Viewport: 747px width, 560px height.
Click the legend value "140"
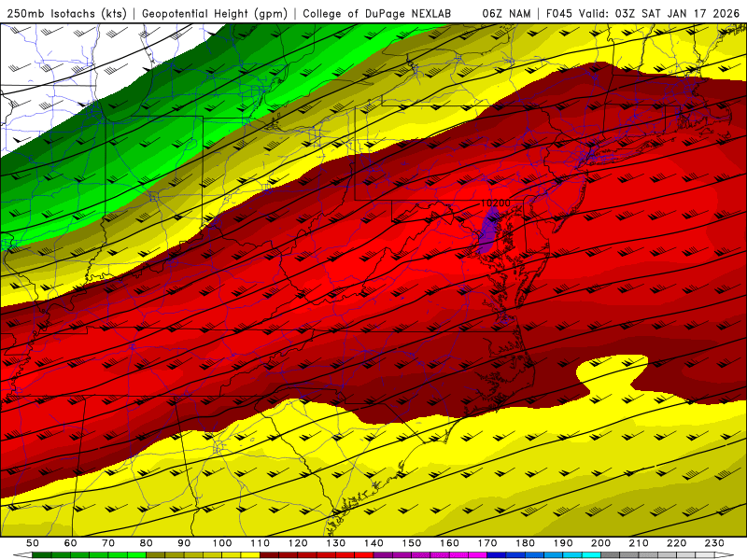pyautogui.click(x=373, y=543)
